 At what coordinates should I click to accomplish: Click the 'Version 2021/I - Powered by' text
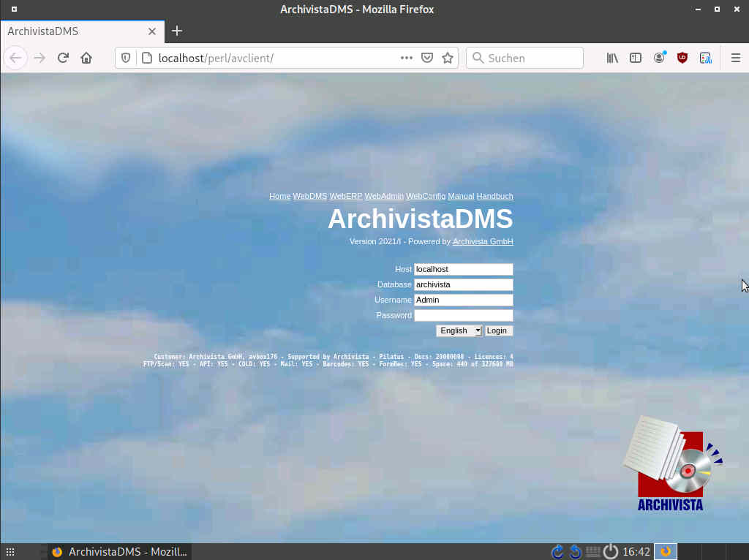400,241
